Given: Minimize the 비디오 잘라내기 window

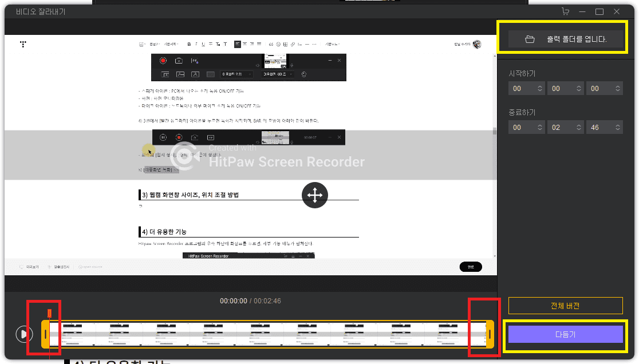Looking at the screenshot, I should (x=582, y=12).
